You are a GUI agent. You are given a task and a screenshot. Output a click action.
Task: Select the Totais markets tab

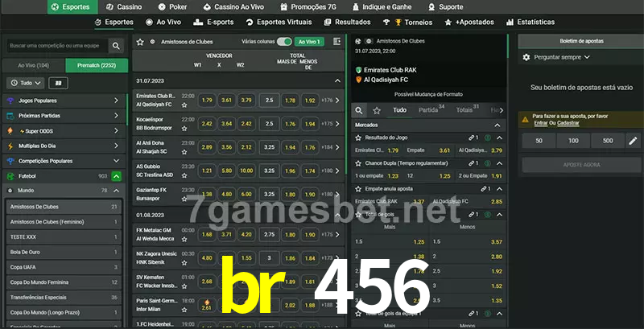tap(467, 110)
